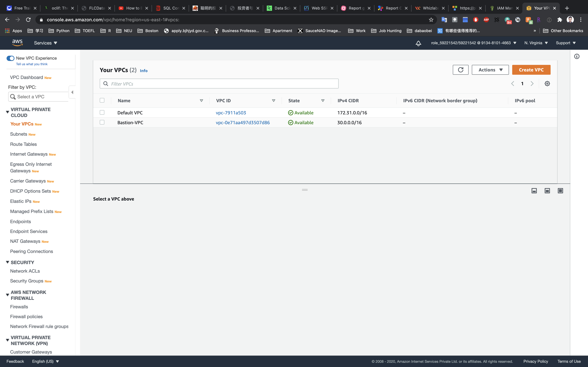The width and height of the screenshot is (588, 367).
Task: Check the Default VPC row checkbox
Action: tap(102, 112)
